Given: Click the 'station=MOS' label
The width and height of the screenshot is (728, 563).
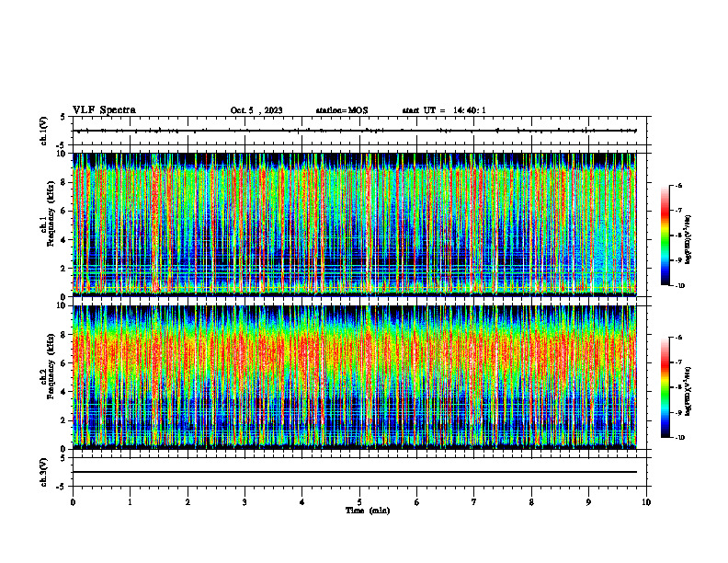Looking at the screenshot, I should (342, 110).
